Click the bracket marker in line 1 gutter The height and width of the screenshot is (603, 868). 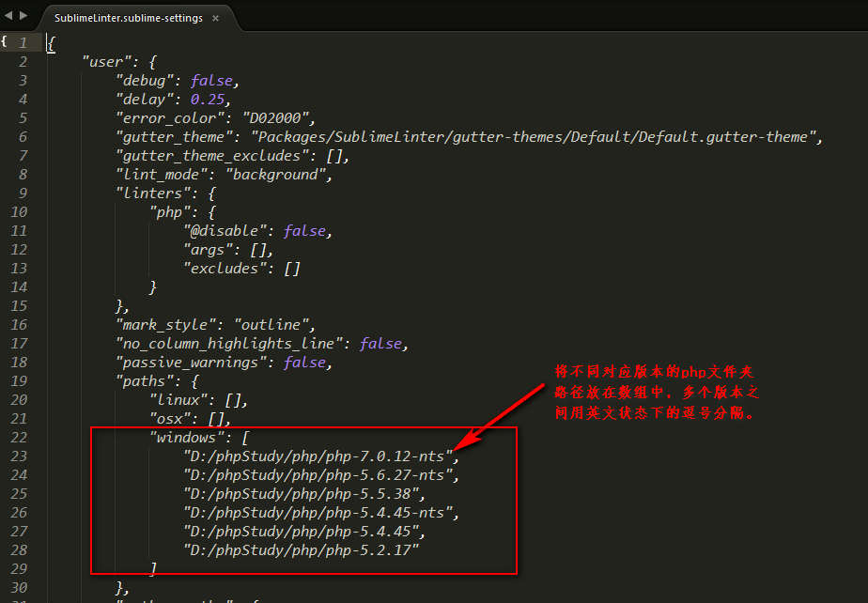point(5,42)
